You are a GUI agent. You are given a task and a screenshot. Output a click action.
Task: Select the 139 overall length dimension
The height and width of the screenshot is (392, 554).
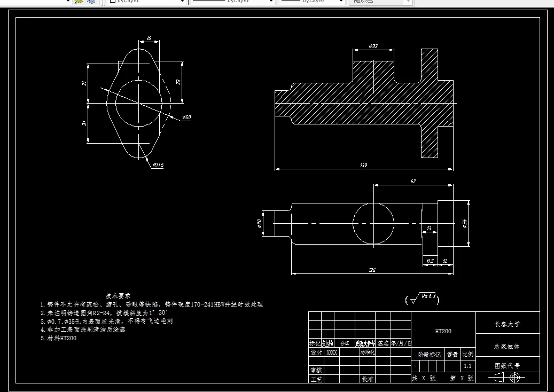tap(364, 165)
